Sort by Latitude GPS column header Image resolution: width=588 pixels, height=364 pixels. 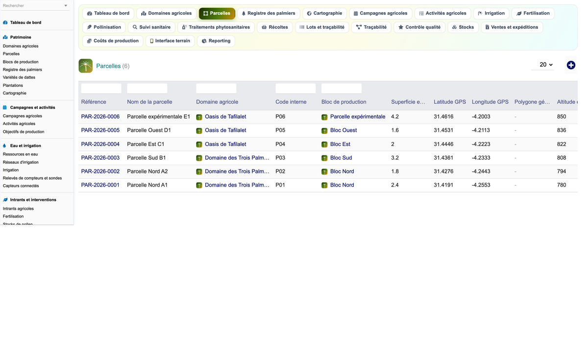tap(450, 102)
